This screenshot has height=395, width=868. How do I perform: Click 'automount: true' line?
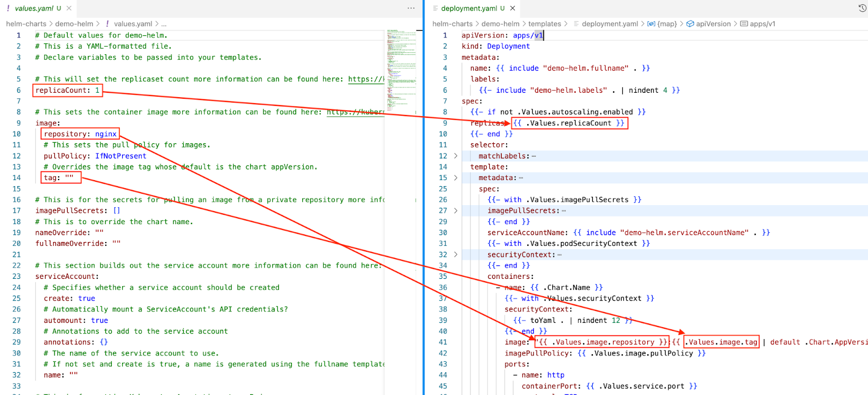(76, 320)
